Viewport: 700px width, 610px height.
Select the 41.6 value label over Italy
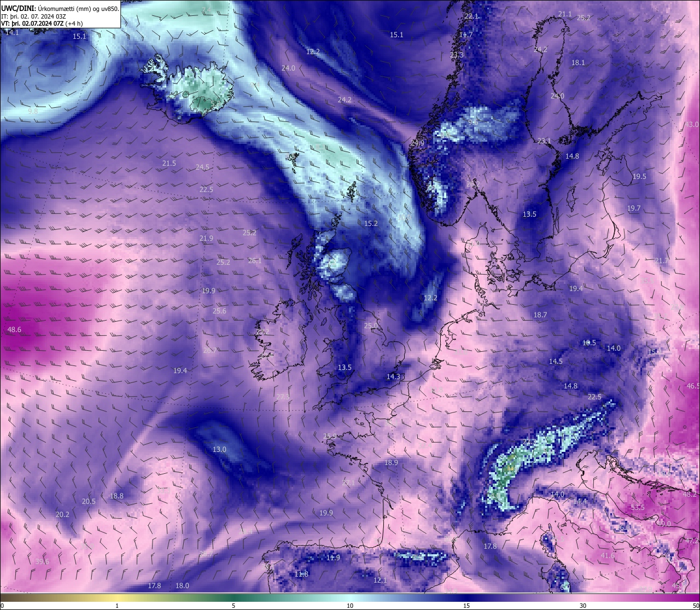(608, 555)
